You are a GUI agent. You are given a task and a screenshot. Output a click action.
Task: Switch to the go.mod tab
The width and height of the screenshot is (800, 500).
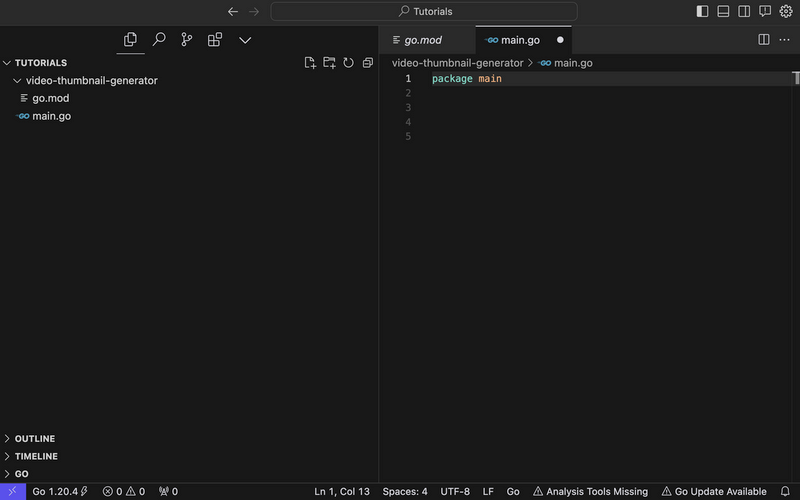[422, 40]
